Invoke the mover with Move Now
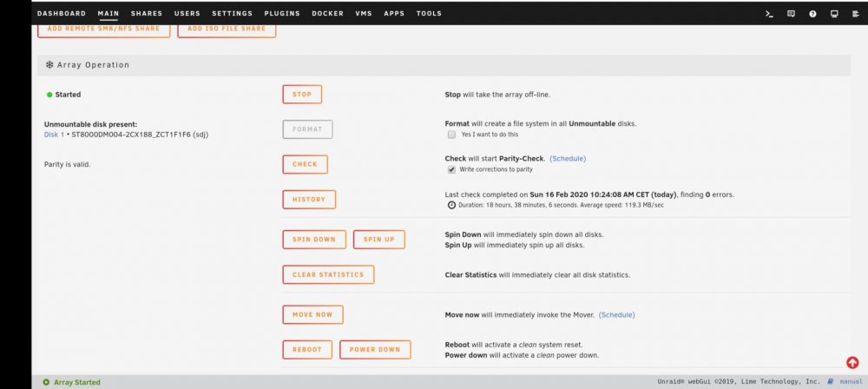The width and height of the screenshot is (868, 389). (312, 314)
